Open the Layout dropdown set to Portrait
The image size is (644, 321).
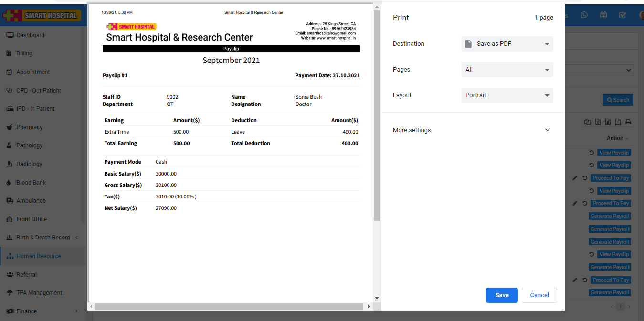[x=507, y=95]
